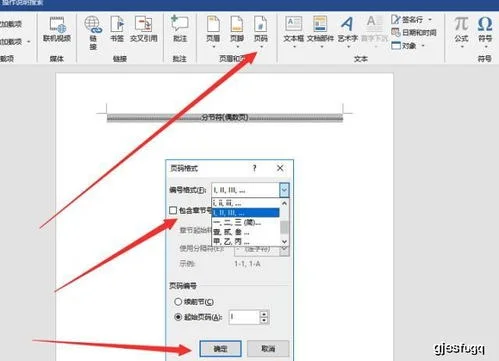Open the Link (链接) tool
Image resolution: width=499 pixels, height=361 pixels.
(93, 33)
